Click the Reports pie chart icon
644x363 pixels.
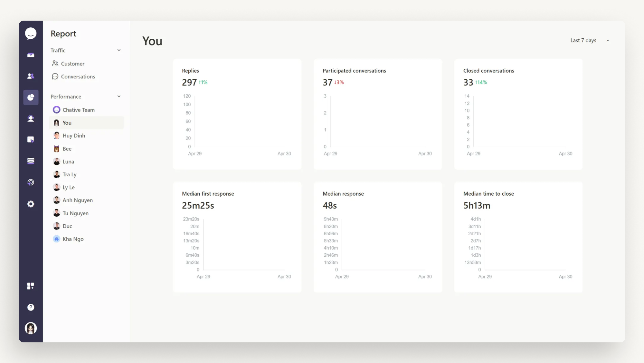pyautogui.click(x=31, y=97)
